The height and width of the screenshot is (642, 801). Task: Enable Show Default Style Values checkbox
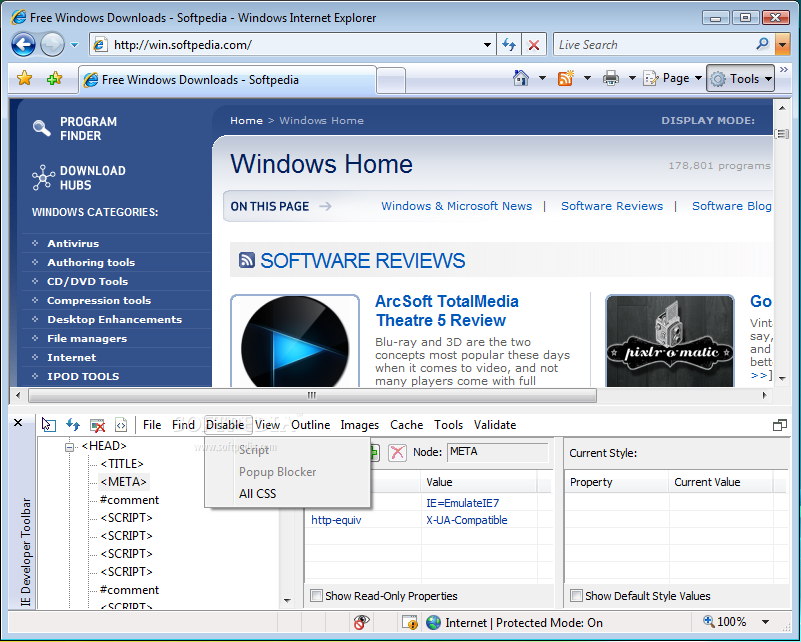(576, 596)
